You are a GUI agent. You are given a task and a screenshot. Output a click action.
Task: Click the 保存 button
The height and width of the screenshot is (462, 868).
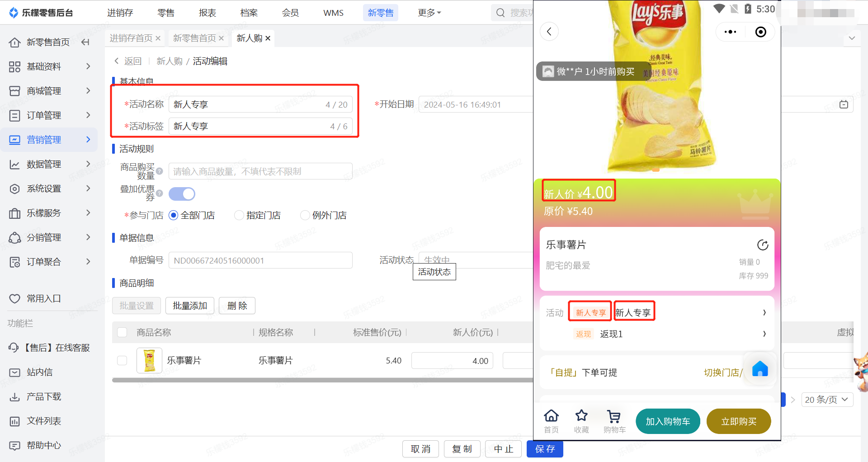click(x=545, y=449)
